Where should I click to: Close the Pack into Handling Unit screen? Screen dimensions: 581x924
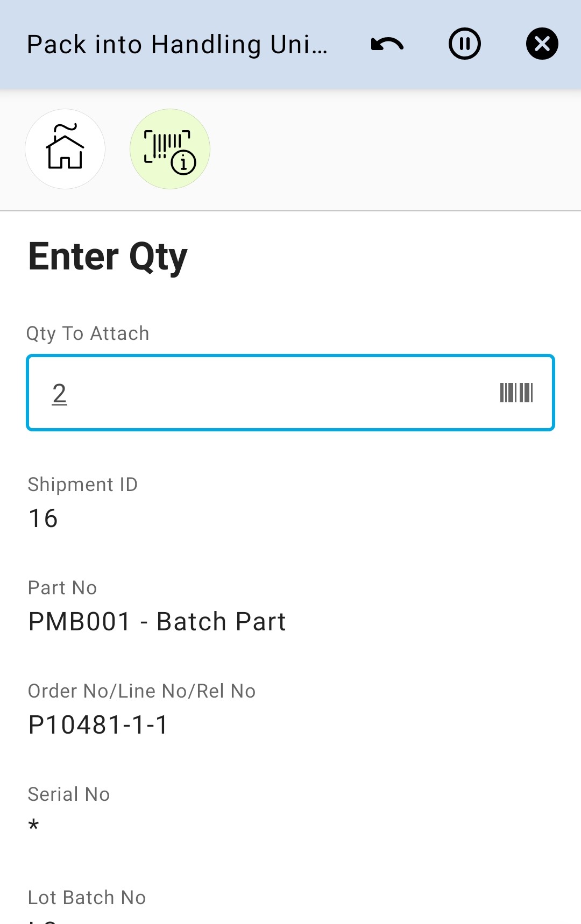(x=542, y=44)
